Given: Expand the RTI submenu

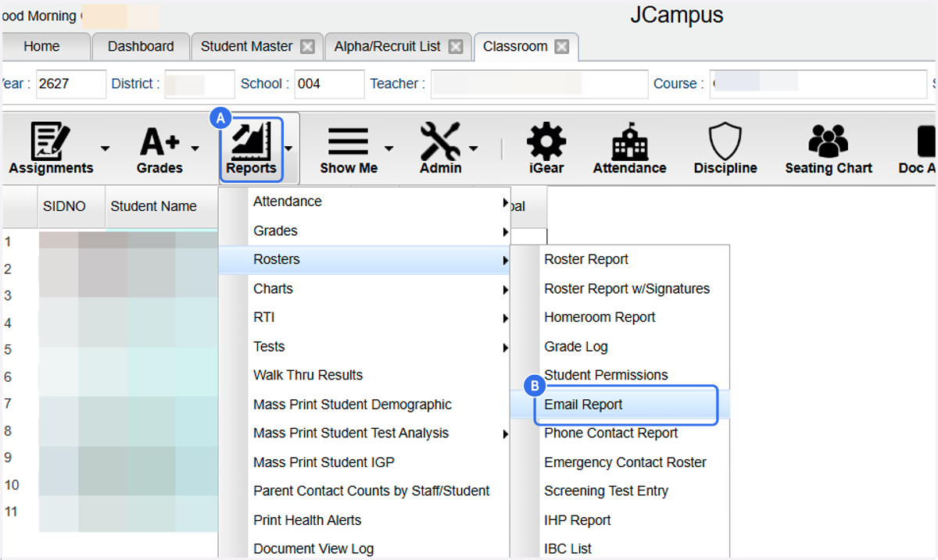Looking at the screenshot, I should 505,319.
